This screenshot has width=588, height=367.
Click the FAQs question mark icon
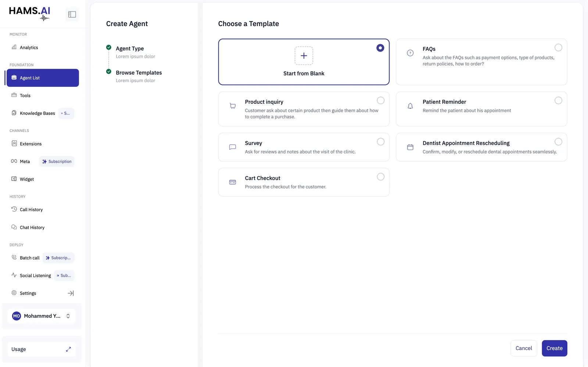(x=410, y=53)
